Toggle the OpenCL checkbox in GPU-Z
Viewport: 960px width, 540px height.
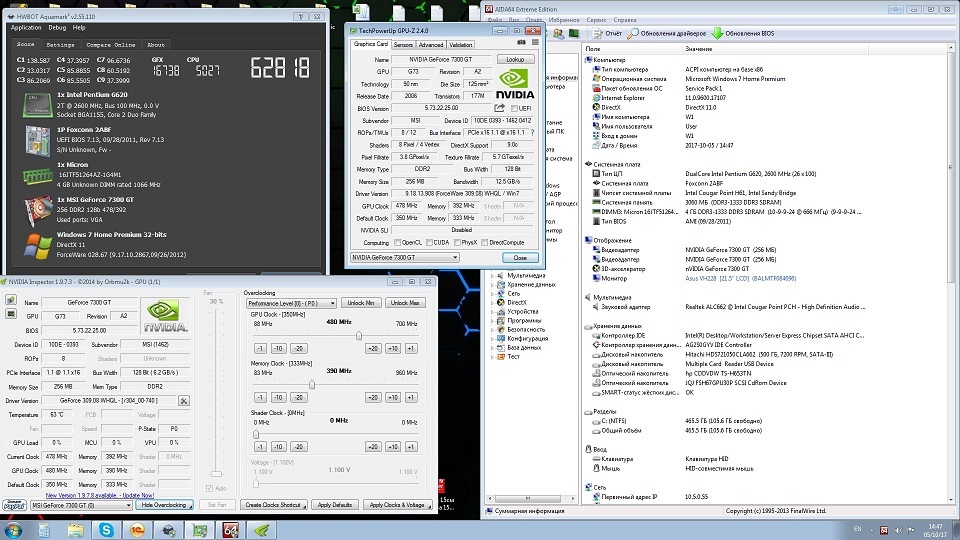397,242
